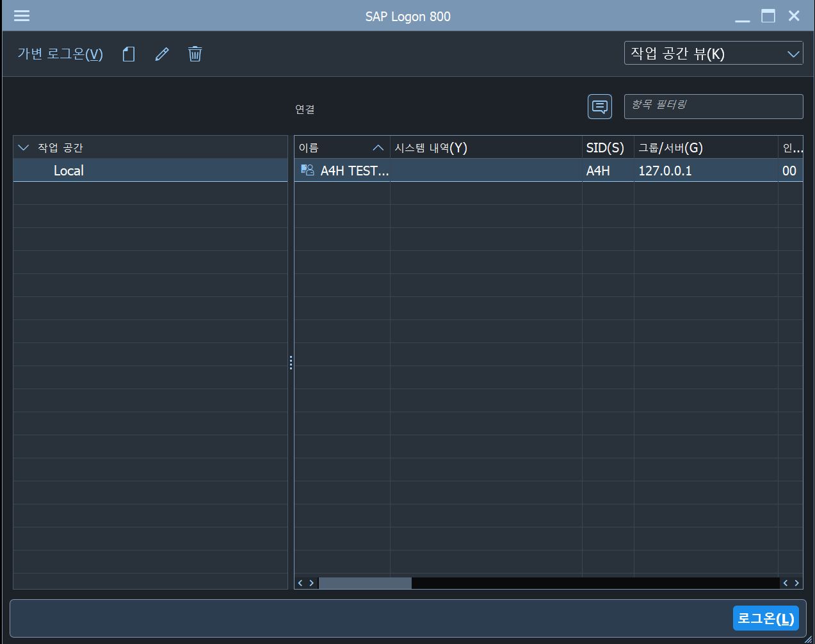
Task: Click the 127.0.0.1 server cell
Action: tap(706, 171)
